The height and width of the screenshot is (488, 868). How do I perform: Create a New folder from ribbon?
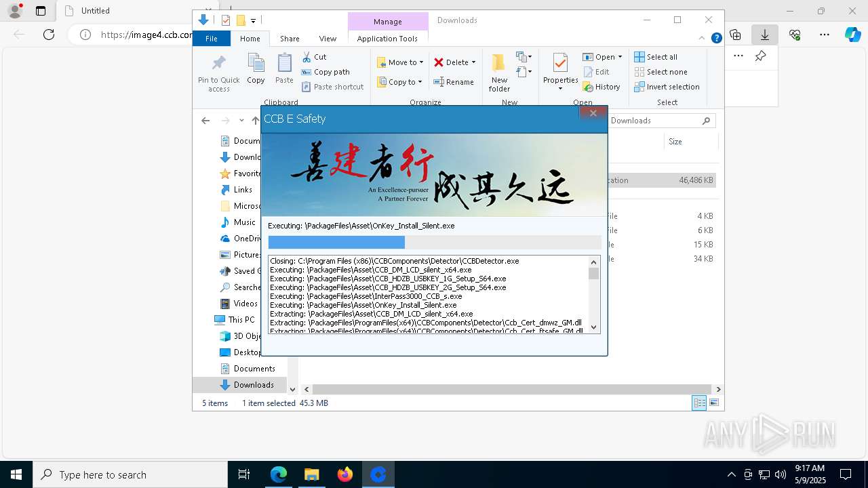pyautogui.click(x=499, y=73)
